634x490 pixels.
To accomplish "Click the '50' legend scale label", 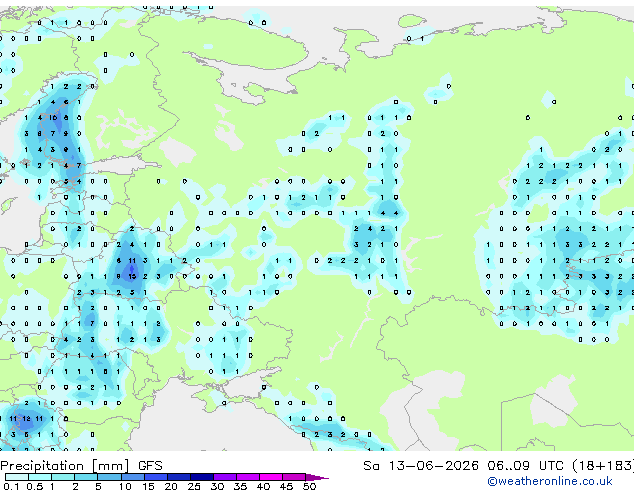I will point(309,486).
